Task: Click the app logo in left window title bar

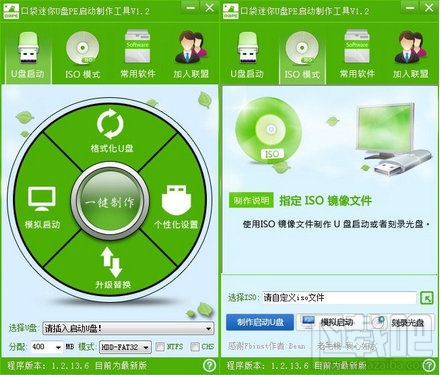Action: 11,11
